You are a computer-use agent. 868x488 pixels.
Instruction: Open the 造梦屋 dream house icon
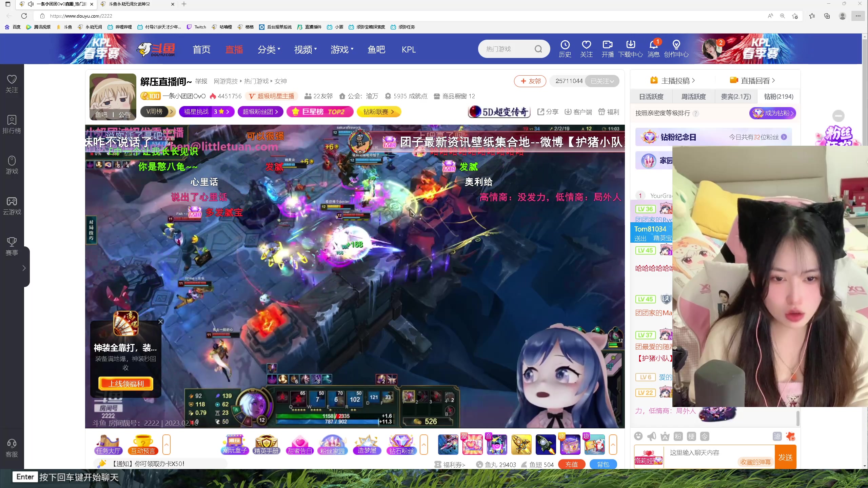pyautogui.click(x=367, y=444)
